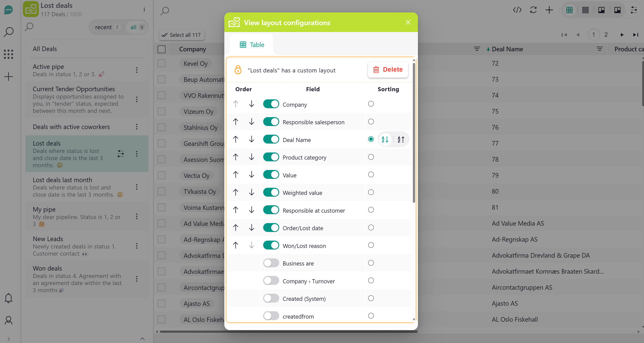Open the user profile icon

pos(9,320)
